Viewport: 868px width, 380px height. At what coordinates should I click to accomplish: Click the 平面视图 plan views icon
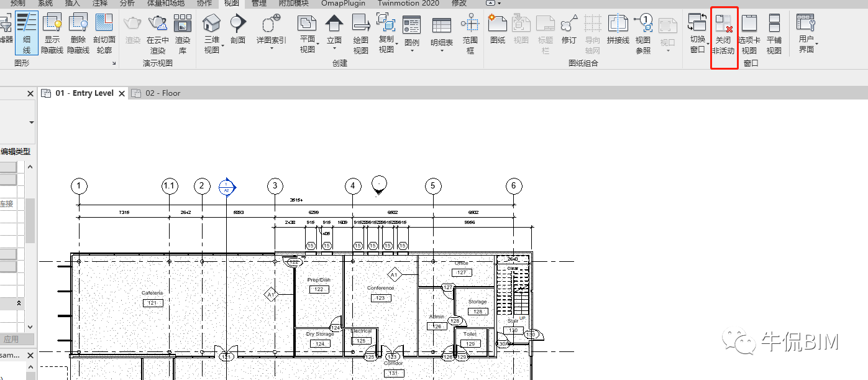308,24
